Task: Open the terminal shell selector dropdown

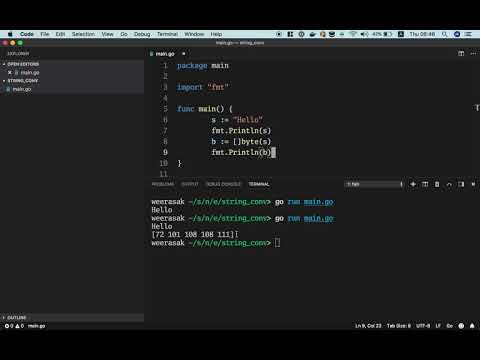Action: [374, 184]
